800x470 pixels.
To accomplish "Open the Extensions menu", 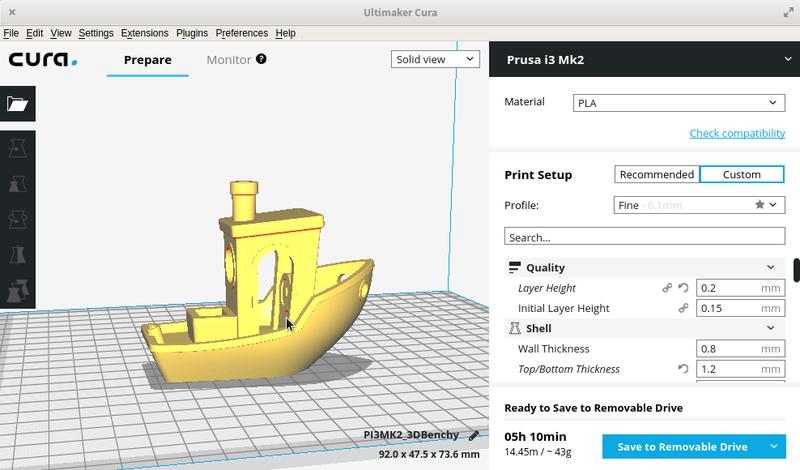I will [x=144, y=33].
